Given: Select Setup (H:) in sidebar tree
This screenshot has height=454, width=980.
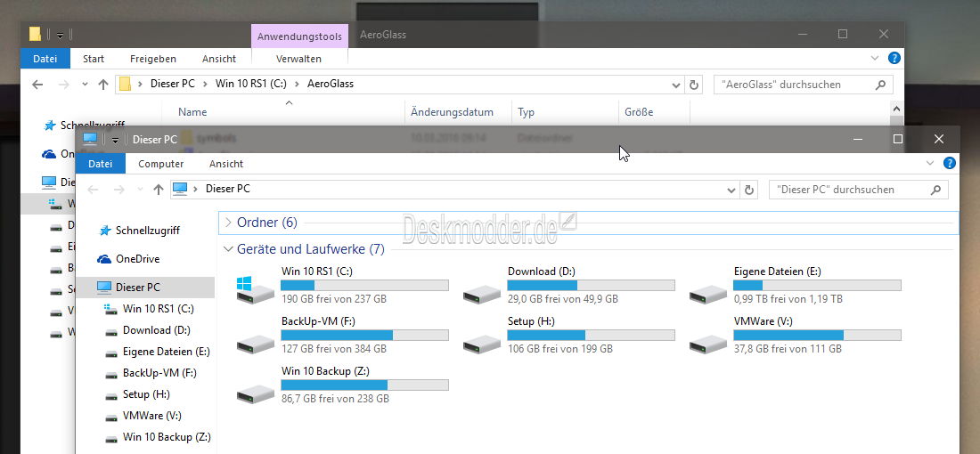Looking at the screenshot, I should (x=146, y=394).
